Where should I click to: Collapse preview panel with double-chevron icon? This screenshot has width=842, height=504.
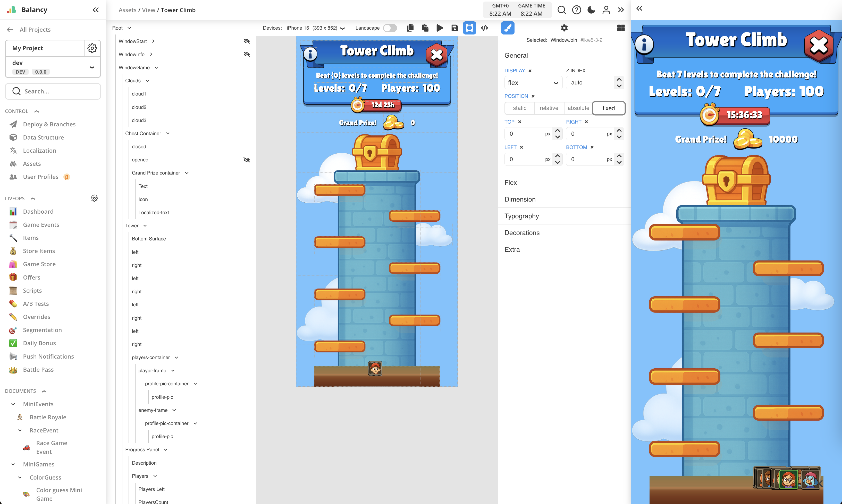(639, 8)
